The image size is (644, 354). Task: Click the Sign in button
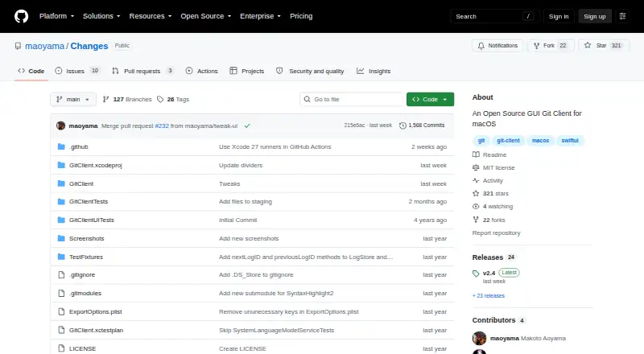[559, 16]
